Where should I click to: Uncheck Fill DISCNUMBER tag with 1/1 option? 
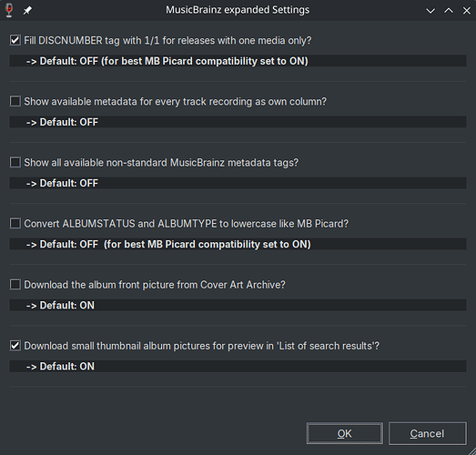[15, 40]
